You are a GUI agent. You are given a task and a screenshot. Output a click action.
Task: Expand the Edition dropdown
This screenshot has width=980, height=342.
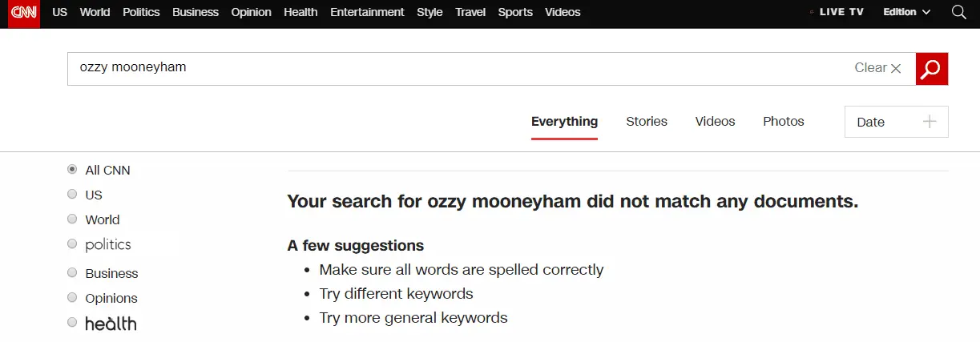906,12
